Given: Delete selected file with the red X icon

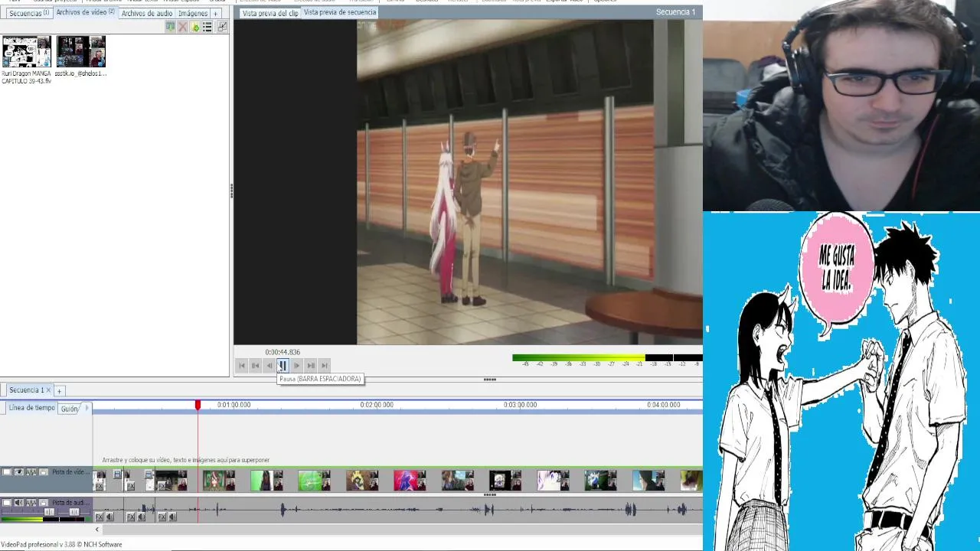Looking at the screenshot, I should pos(182,27).
